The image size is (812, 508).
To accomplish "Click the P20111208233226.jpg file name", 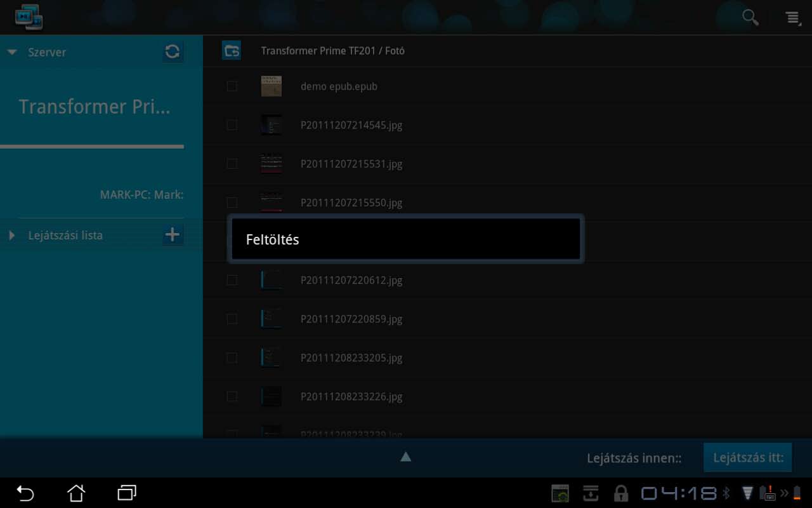I will point(351,397).
